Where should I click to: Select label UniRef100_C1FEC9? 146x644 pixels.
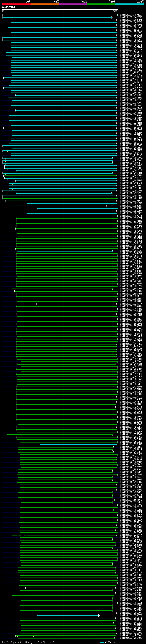[131, 201]
